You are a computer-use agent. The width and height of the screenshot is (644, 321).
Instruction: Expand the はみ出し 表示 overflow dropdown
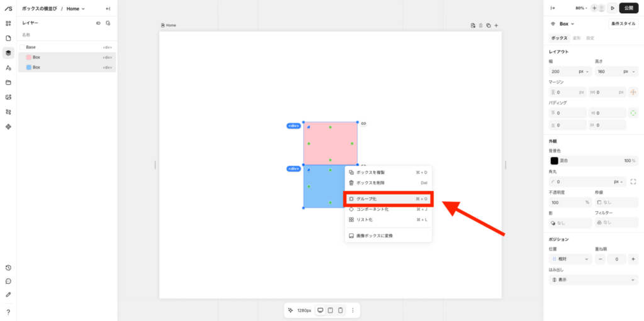click(594, 280)
